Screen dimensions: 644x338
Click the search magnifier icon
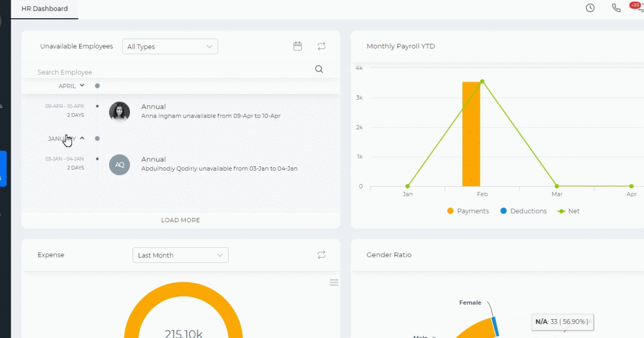click(x=319, y=69)
